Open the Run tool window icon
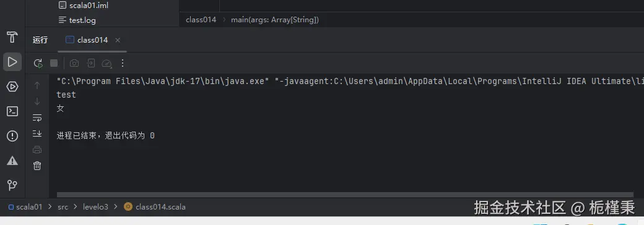The width and height of the screenshot is (644, 225). [12, 62]
